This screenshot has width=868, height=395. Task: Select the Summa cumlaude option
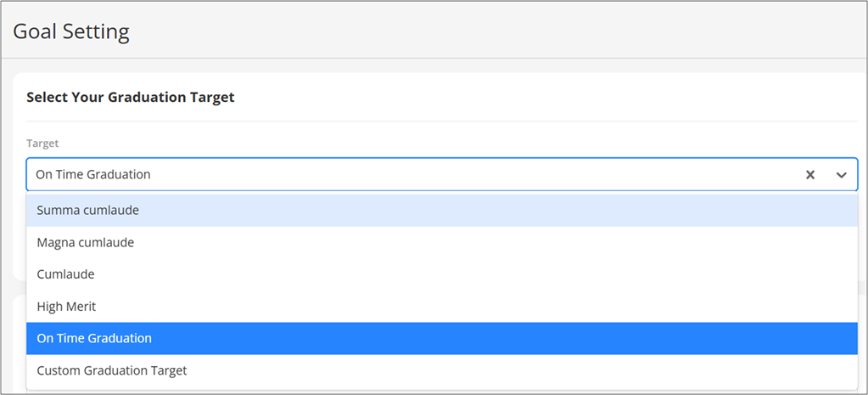coord(87,210)
